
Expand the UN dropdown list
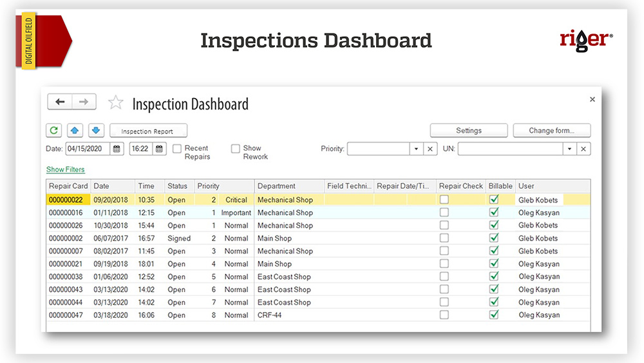569,149
